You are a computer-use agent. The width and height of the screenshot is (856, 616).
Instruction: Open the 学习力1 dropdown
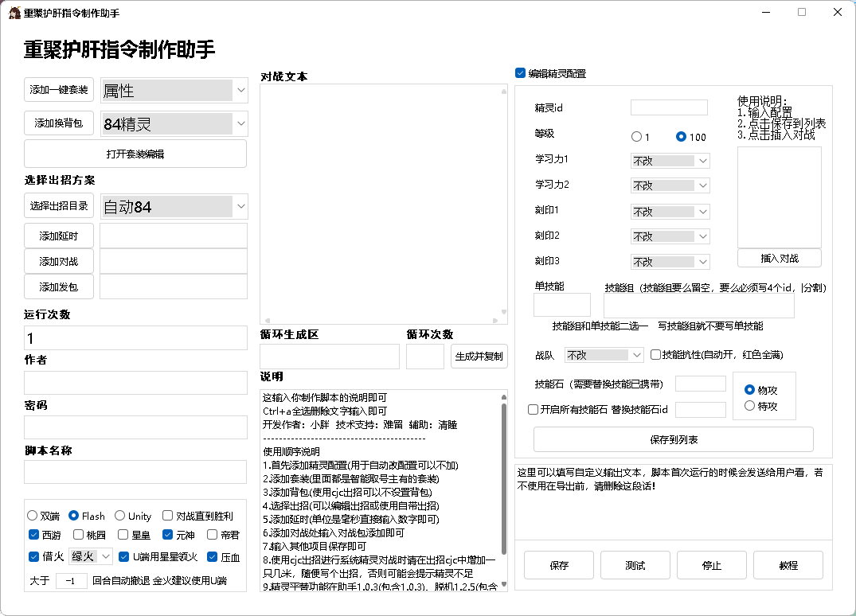point(670,161)
